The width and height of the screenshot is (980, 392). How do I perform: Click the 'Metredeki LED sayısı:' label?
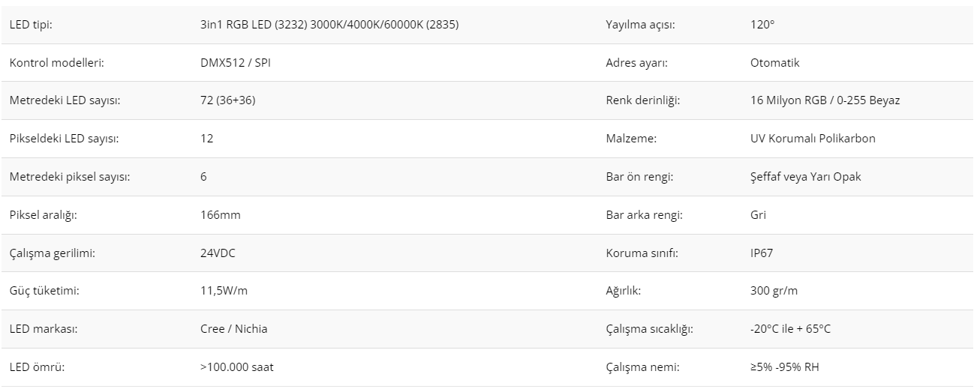pyautogui.click(x=65, y=100)
